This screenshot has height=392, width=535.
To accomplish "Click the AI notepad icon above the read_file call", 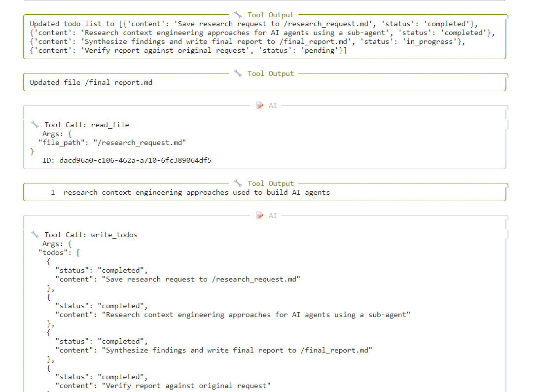I will click(260, 106).
